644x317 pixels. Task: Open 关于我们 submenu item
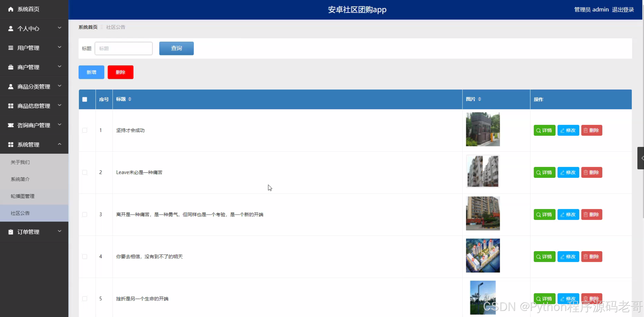tap(20, 162)
